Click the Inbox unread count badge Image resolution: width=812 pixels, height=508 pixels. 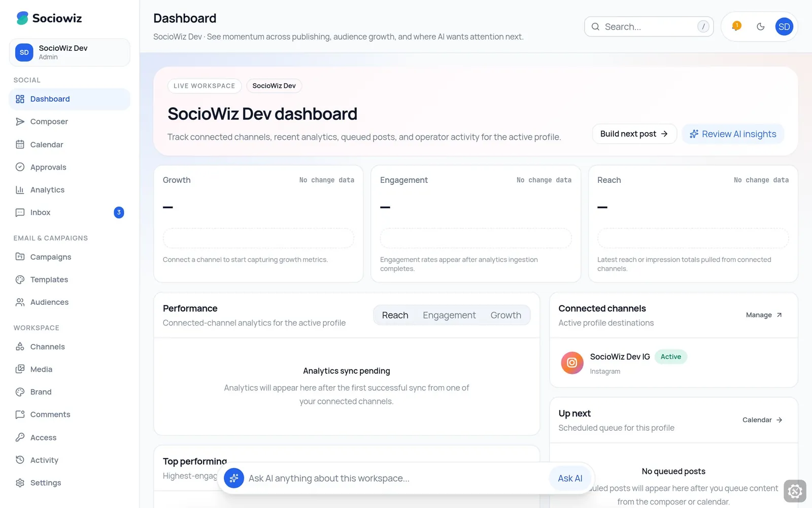(119, 212)
